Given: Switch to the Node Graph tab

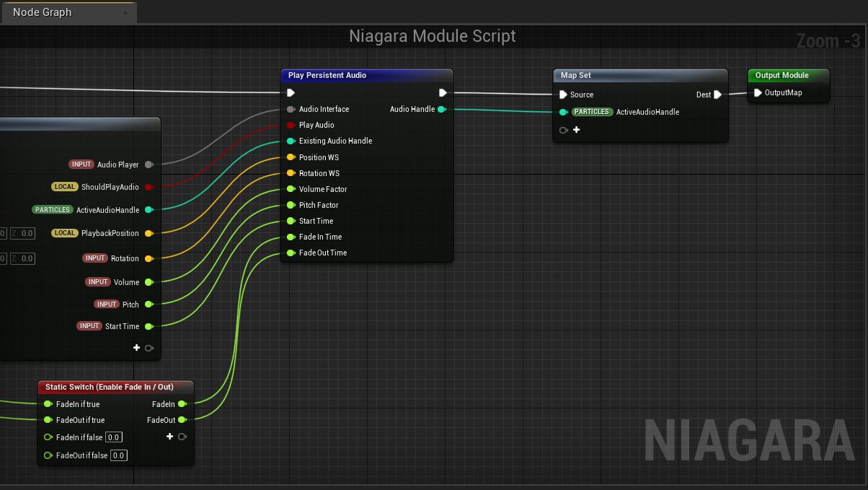Looking at the screenshot, I should coord(40,12).
